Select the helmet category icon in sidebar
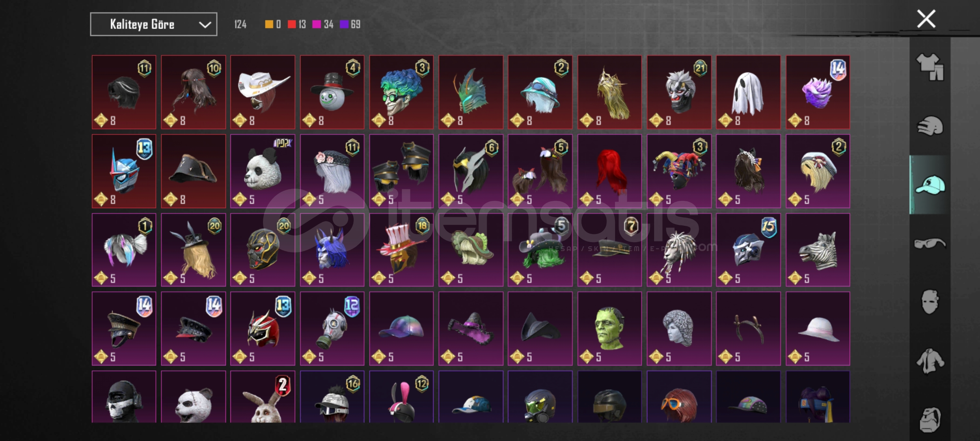The width and height of the screenshot is (980, 441). [930, 126]
